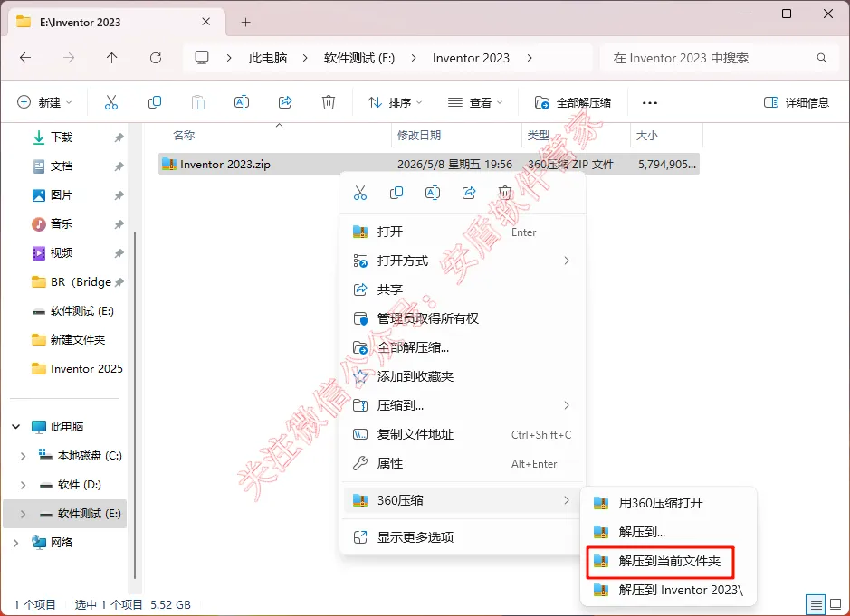Choose 添加到收藏夹

click(464, 376)
